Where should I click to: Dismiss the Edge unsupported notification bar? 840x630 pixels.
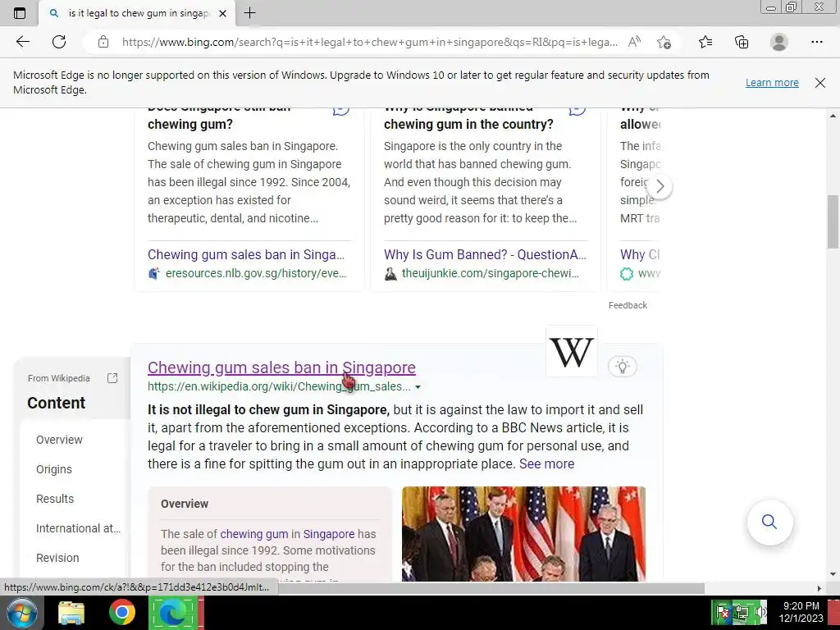pos(819,83)
